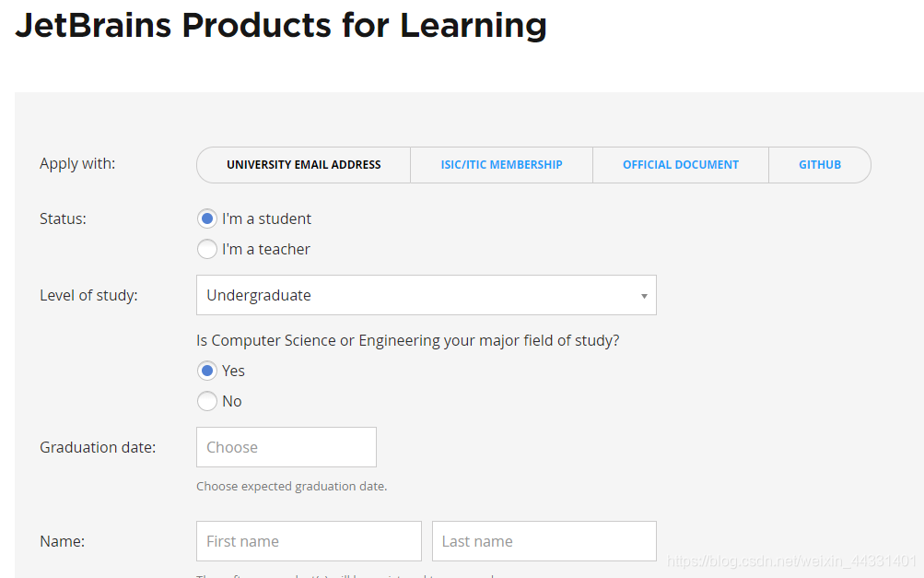The width and height of the screenshot is (924, 578).
Task: Select the "I'm a student" radio button
Action: 208,219
